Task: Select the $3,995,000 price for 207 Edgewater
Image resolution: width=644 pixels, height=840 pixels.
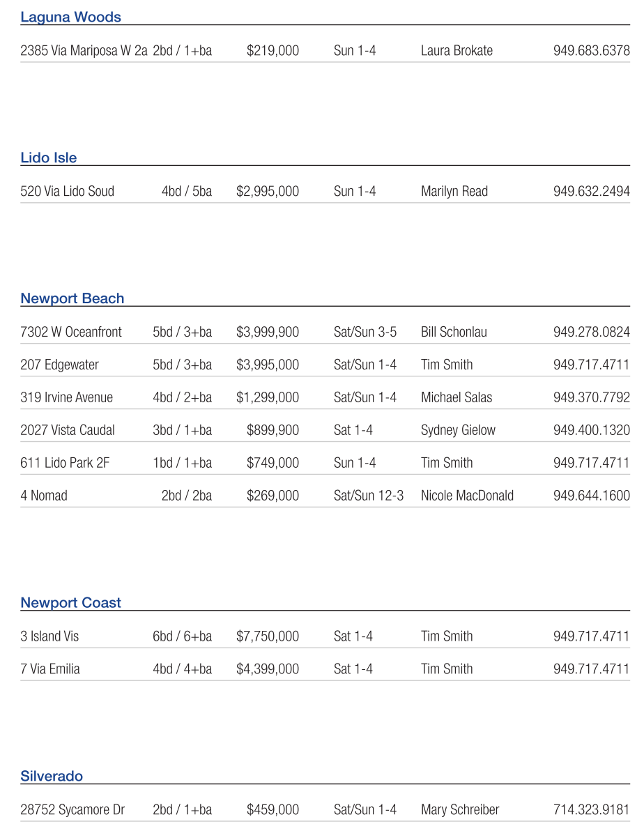Action: [x=268, y=365]
